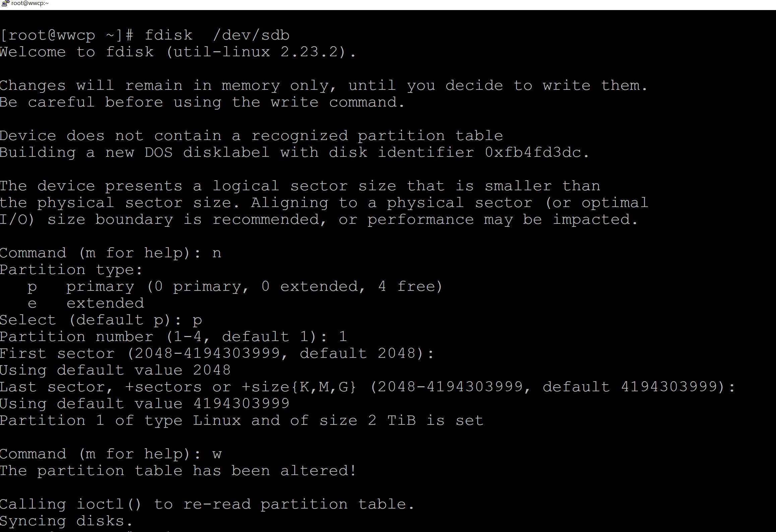The height and width of the screenshot is (532, 776).
Task: Click 'Be careful before using the write command' line
Action: click(x=202, y=102)
